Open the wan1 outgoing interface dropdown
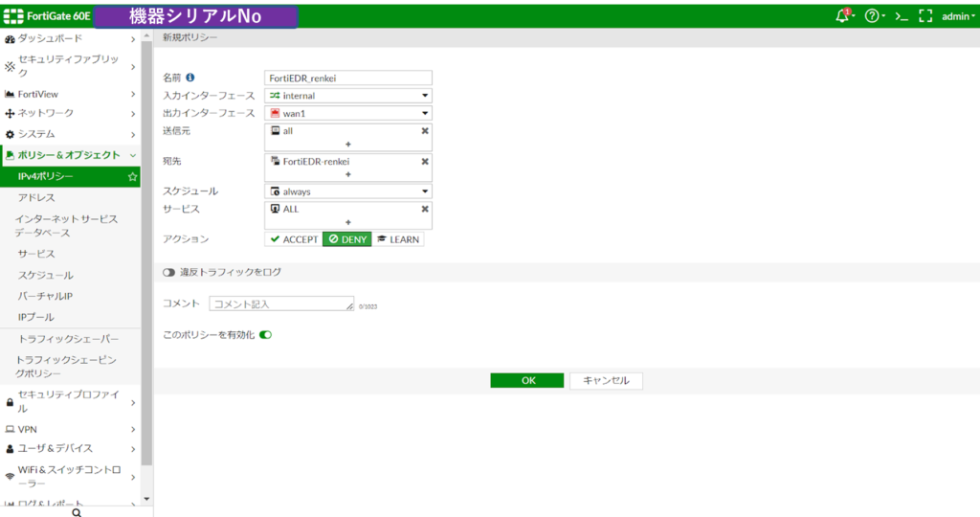This screenshot has width=980, height=517. pos(348,113)
